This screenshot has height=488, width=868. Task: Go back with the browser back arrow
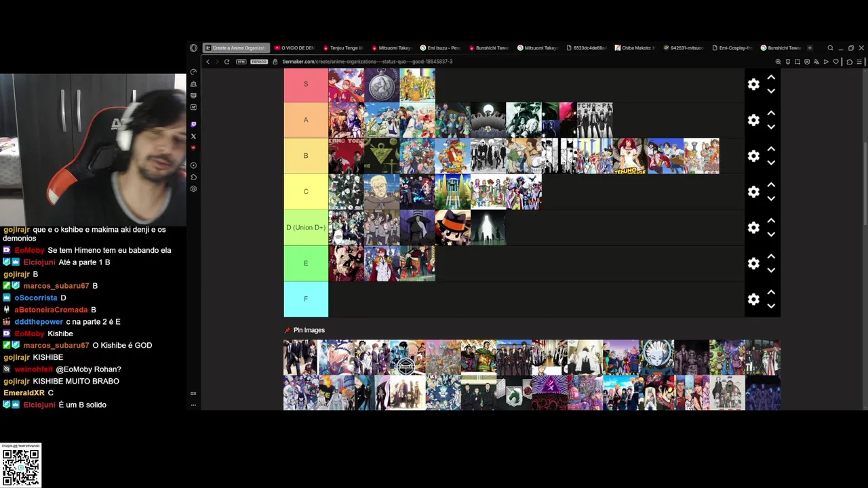208,62
